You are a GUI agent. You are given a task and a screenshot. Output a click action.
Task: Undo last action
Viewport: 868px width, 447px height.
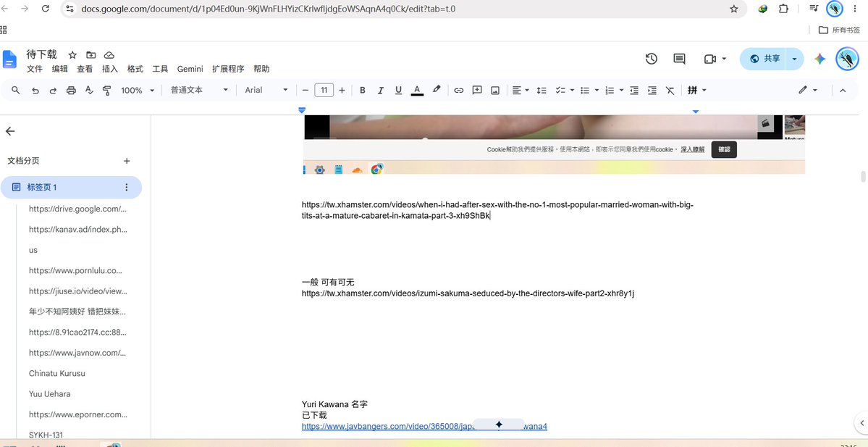point(35,91)
